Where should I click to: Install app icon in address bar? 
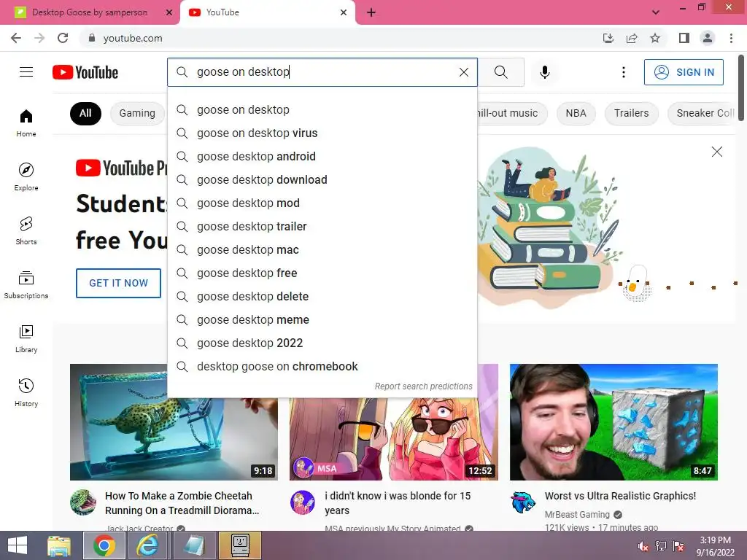click(x=608, y=38)
